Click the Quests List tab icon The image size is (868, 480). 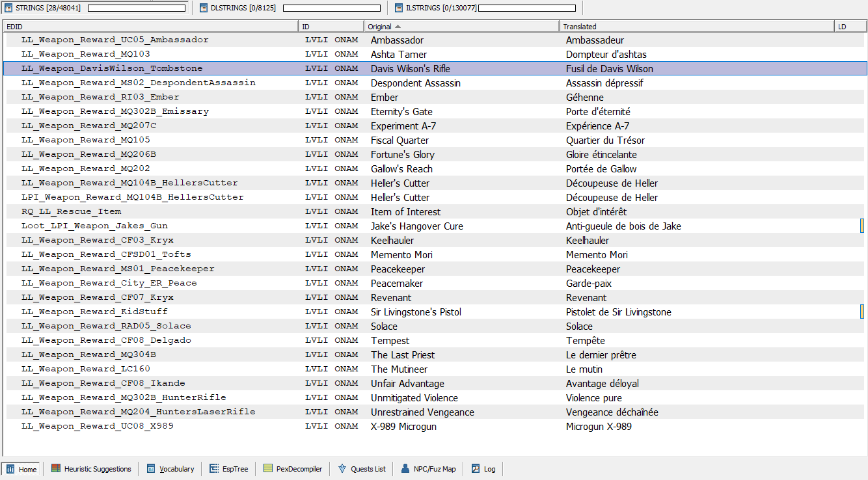pos(342,469)
